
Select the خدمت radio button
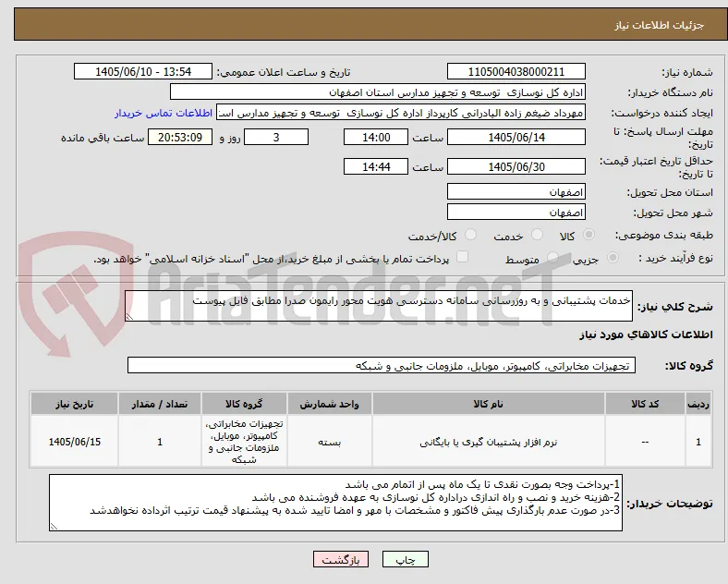[x=537, y=235]
